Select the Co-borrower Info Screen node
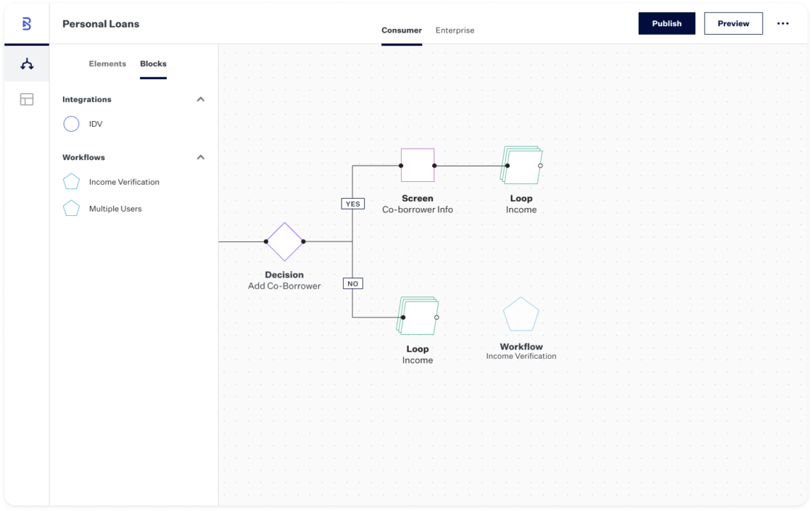 tap(418, 165)
